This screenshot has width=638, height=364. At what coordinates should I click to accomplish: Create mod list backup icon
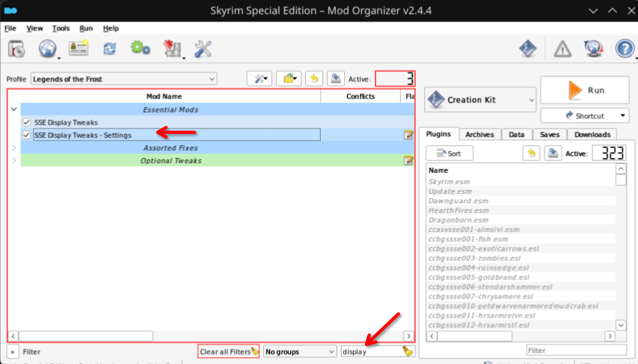point(336,78)
